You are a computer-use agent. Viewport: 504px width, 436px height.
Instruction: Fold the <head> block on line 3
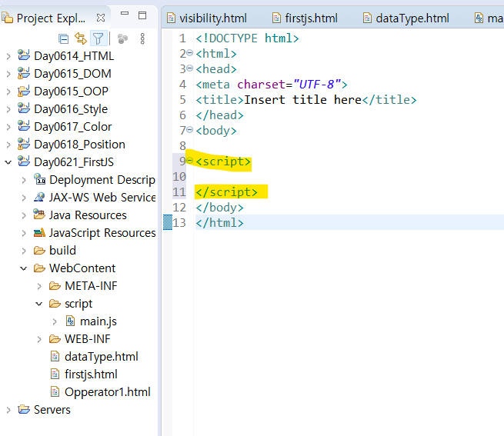click(x=190, y=68)
